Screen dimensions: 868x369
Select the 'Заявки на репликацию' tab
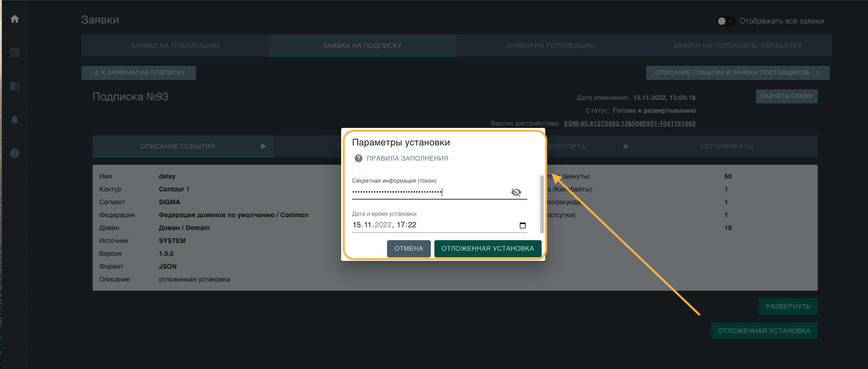coord(549,46)
